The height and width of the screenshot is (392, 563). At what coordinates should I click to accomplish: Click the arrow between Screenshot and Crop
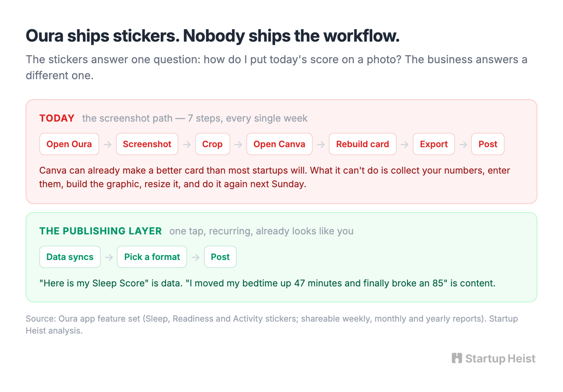pos(187,144)
